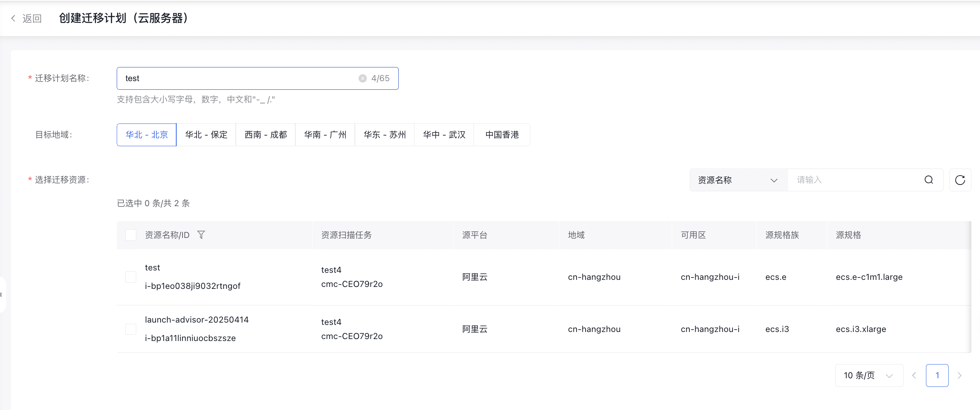Image resolution: width=980 pixels, height=410 pixels.
Task: Select target region 西南 - 成都
Action: pos(266,135)
